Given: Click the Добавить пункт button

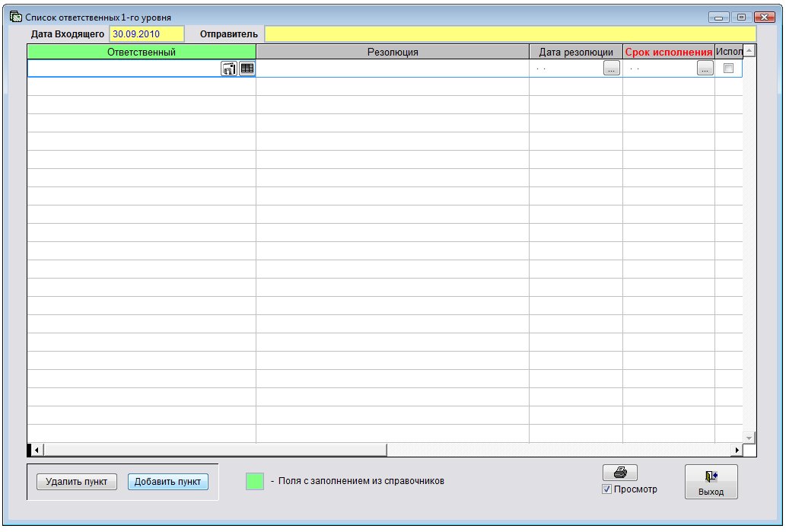Looking at the screenshot, I should coord(168,482).
